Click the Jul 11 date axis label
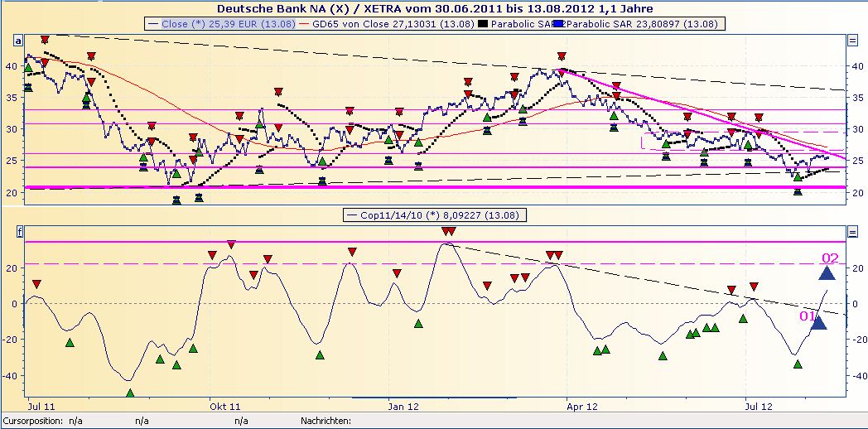This screenshot has height=429, width=868. click(x=40, y=406)
